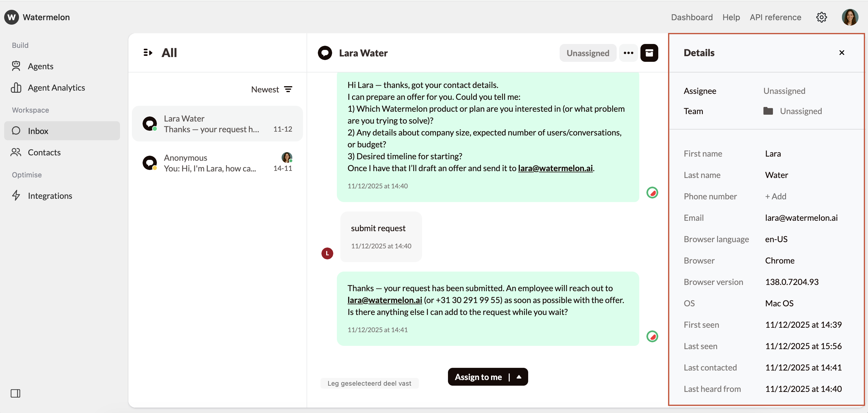Open settings gear icon
This screenshot has width=868, height=413.
tap(821, 17)
